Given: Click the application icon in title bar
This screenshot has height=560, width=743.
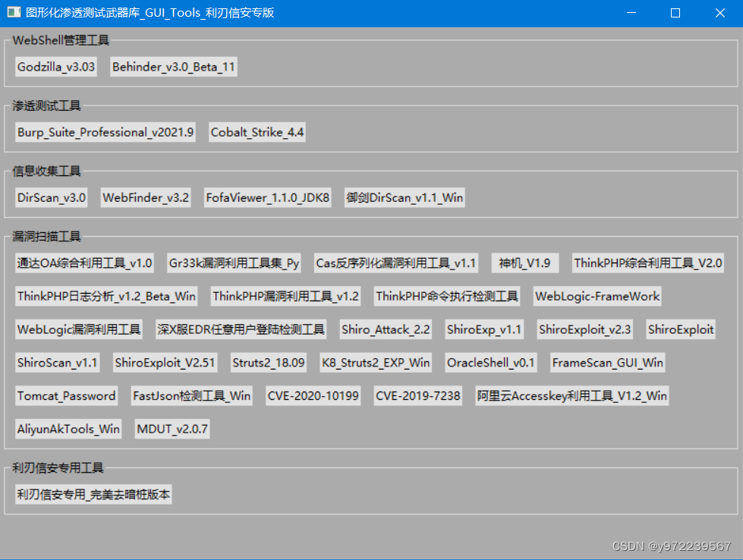Looking at the screenshot, I should click(14, 13).
